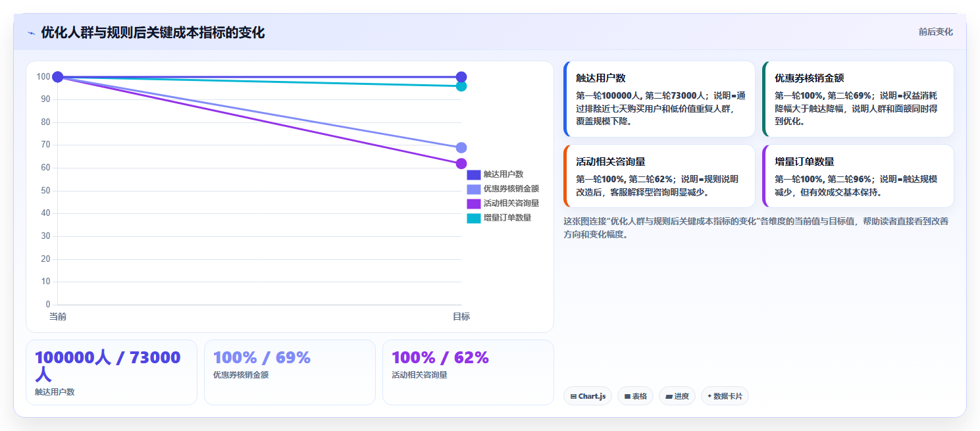The width and height of the screenshot is (980, 431).
Task: Click the Chart.js tag
Action: (588, 396)
